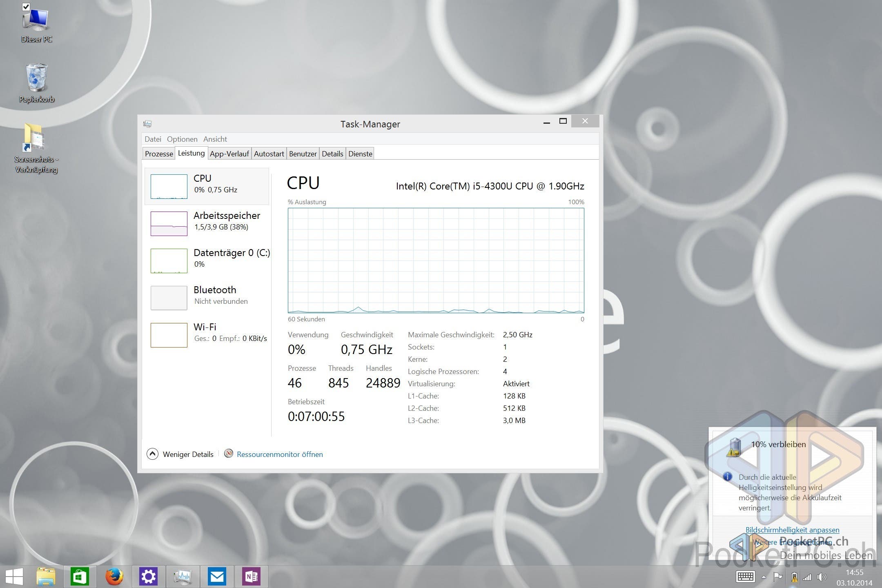Open the touch keyboard from the tray
This screenshot has width=882, height=588.
[x=745, y=577]
